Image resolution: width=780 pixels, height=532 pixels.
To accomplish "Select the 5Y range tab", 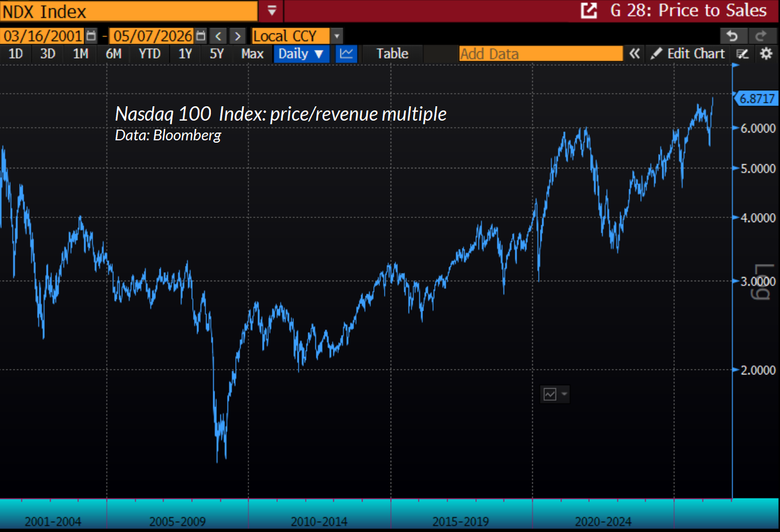I will (217, 54).
